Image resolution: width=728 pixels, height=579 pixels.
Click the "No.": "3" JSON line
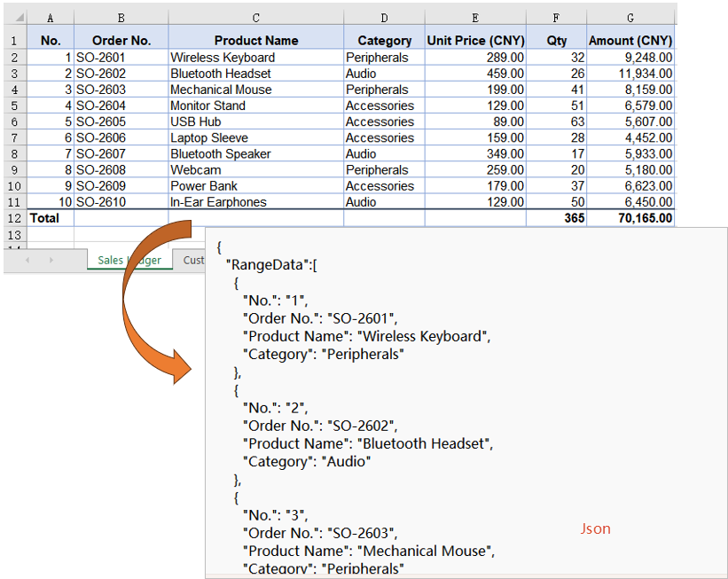coord(275,515)
